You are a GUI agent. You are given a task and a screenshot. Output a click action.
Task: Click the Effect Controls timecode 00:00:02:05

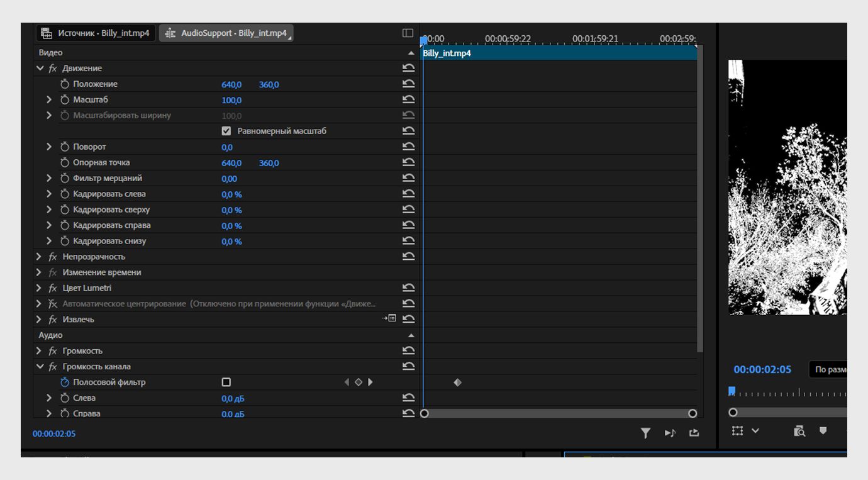pyautogui.click(x=54, y=433)
